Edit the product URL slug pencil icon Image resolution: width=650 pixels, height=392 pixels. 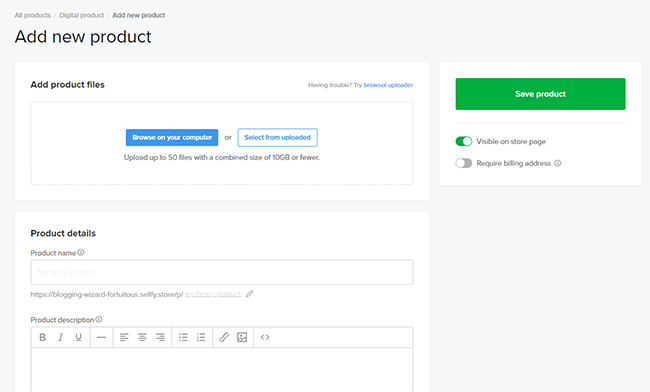pyautogui.click(x=249, y=294)
